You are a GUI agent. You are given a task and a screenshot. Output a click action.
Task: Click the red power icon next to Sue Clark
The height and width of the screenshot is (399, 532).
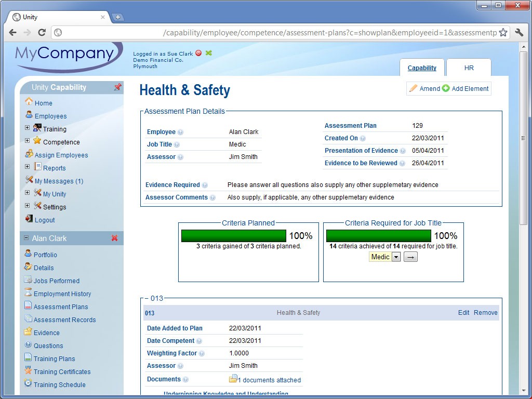(x=198, y=53)
